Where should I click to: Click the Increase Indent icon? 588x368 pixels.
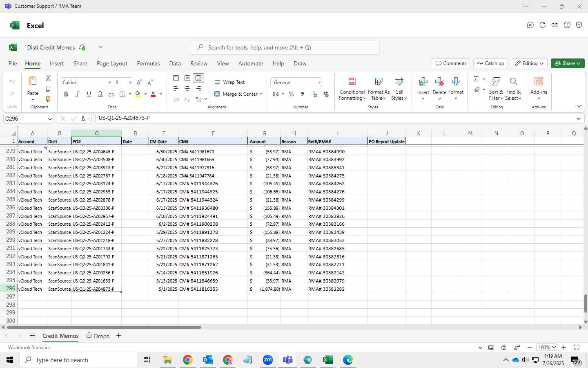(x=187, y=99)
